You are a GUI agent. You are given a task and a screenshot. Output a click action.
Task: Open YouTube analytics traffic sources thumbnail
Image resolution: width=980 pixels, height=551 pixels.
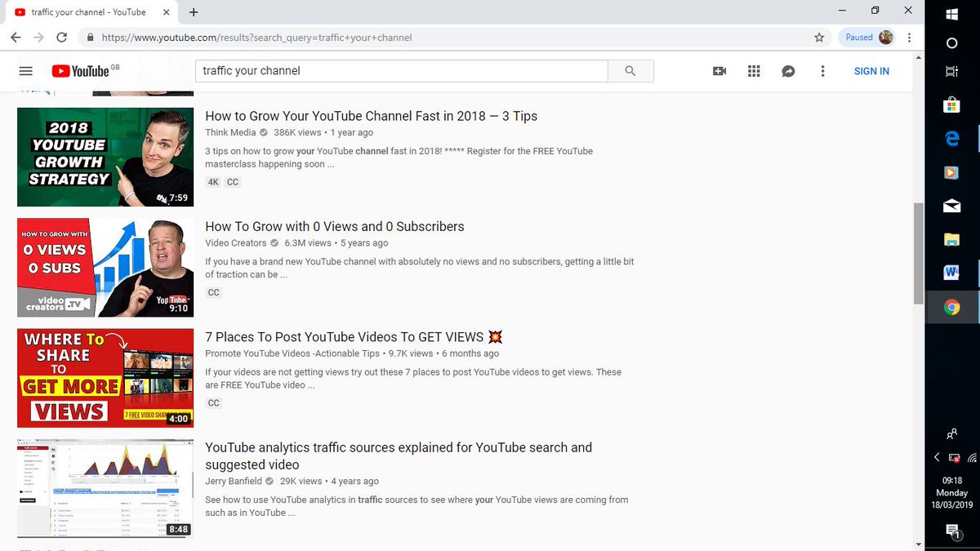[x=105, y=489]
